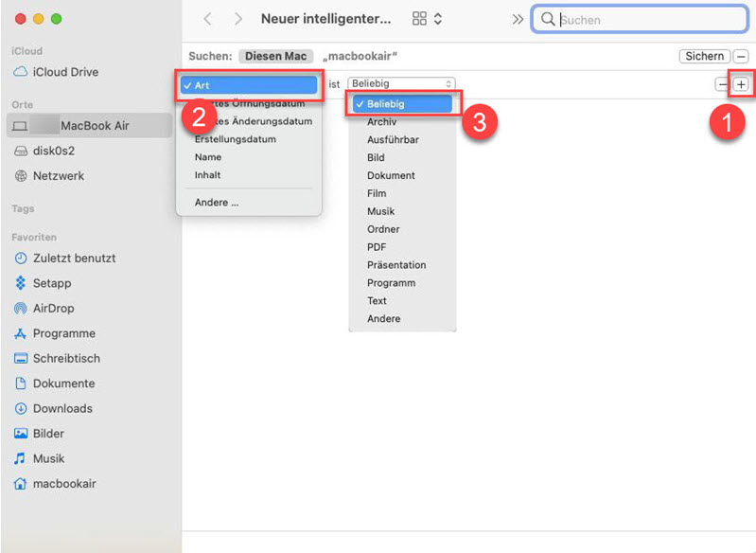Click the MacBook Air laptop icon
The image size is (756, 553).
20,126
